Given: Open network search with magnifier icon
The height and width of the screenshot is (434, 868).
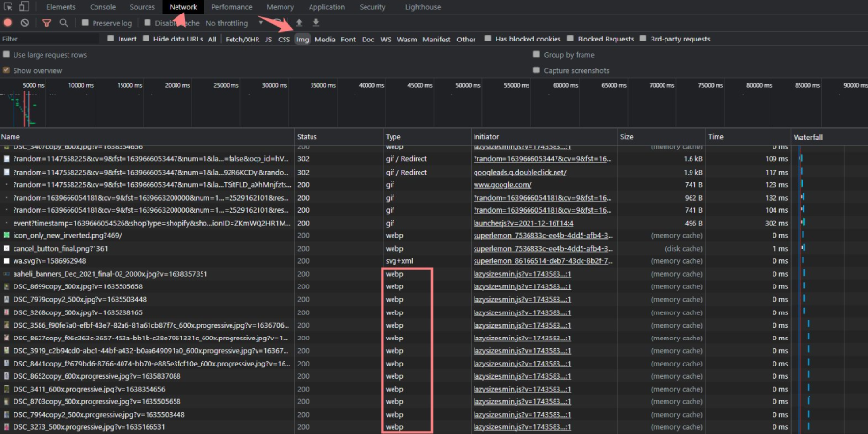Looking at the screenshot, I should pyautogui.click(x=64, y=22).
